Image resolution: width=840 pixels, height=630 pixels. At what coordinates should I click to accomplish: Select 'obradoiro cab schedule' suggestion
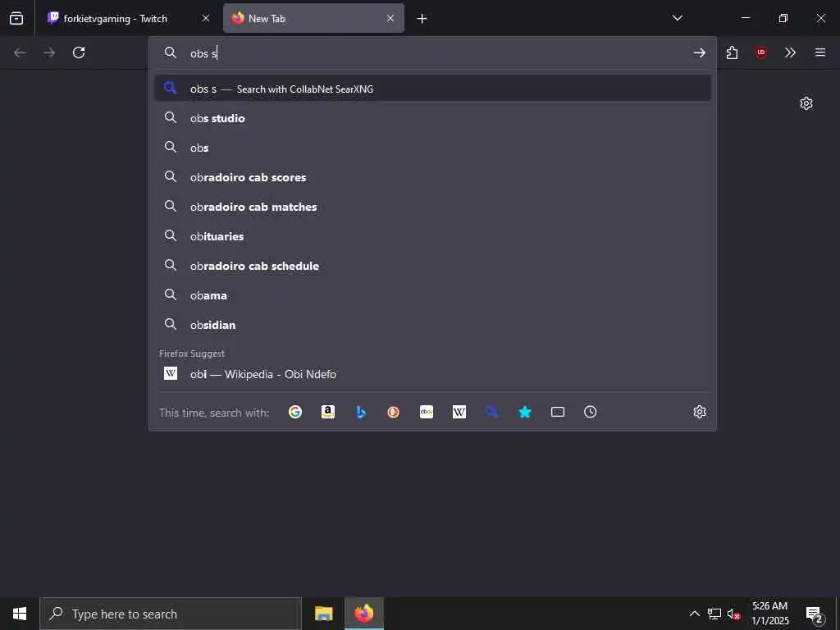432,265
